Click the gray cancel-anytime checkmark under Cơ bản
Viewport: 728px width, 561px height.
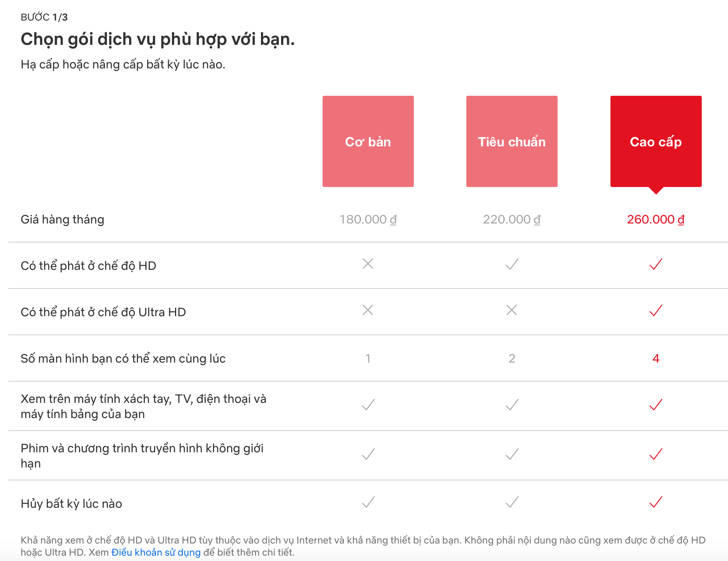coord(367,502)
